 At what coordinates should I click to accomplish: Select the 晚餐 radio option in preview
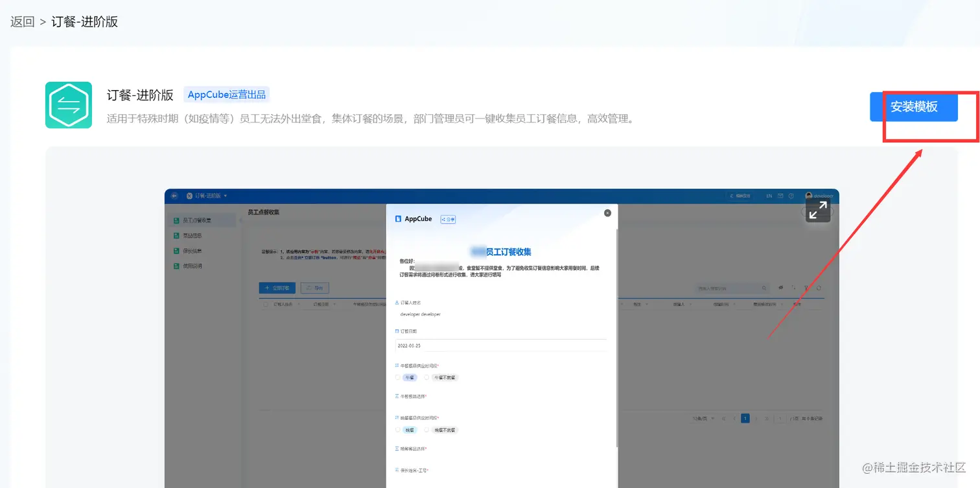[406, 430]
